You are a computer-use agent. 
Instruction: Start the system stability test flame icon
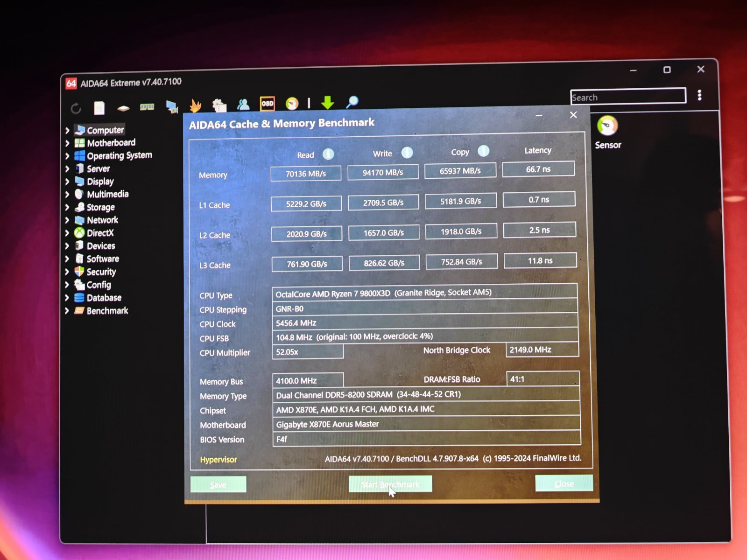195,106
